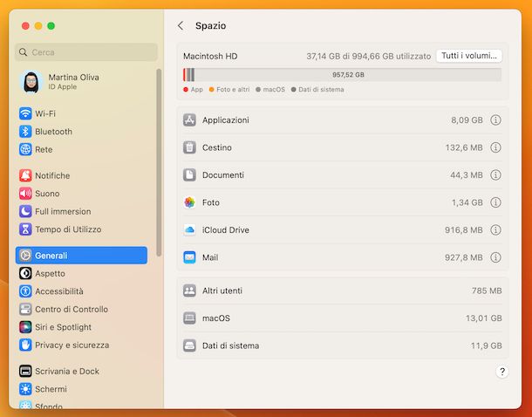This screenshot has height=417, width=532.
Task: Select Notifiche in the sidebar
Action: tap(81, 175)
